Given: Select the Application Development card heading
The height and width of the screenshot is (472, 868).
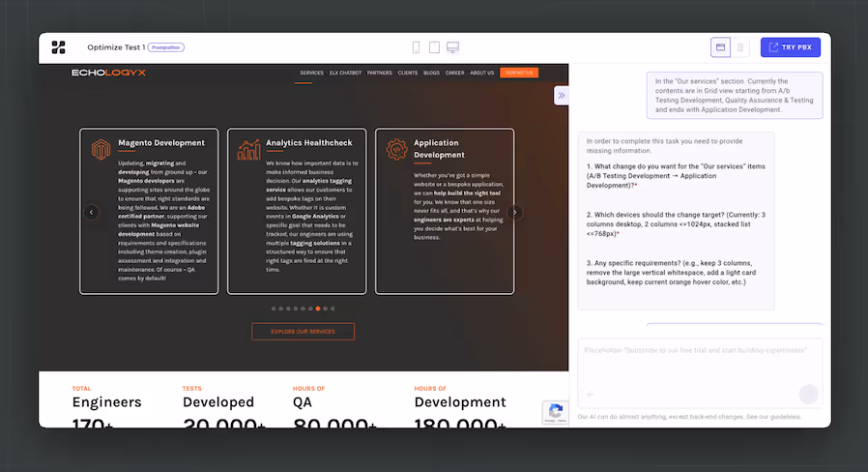Looking at the screenshot, I should click(440, 149).
